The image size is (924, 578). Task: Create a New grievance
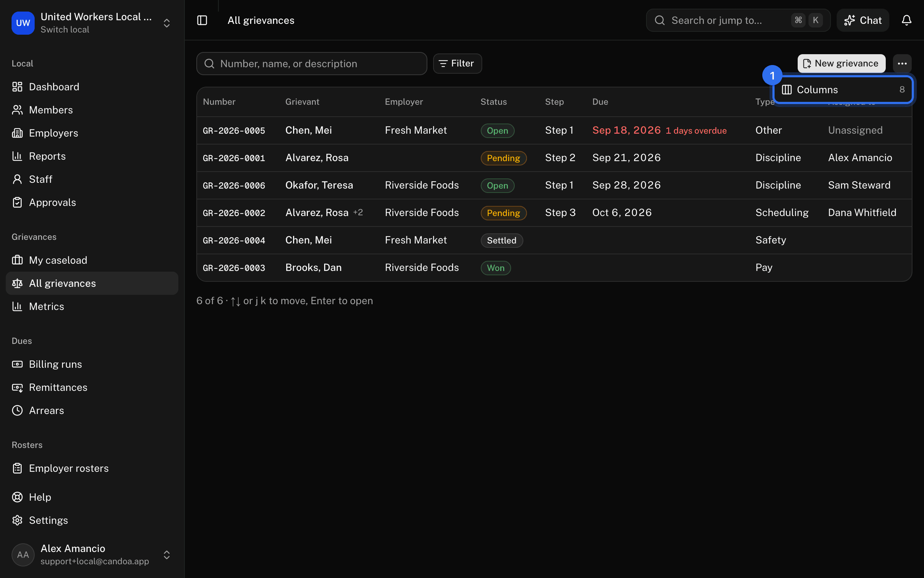point(841,64)
